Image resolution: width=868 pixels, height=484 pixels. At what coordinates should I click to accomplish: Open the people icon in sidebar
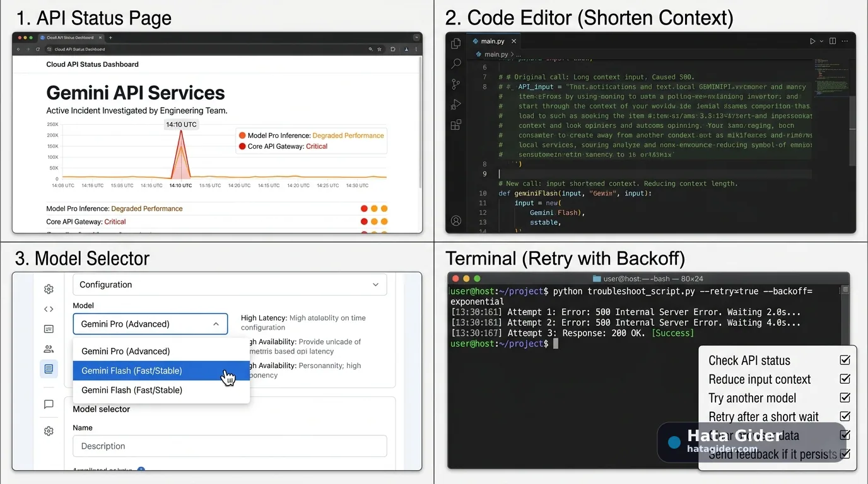[49, 349]
